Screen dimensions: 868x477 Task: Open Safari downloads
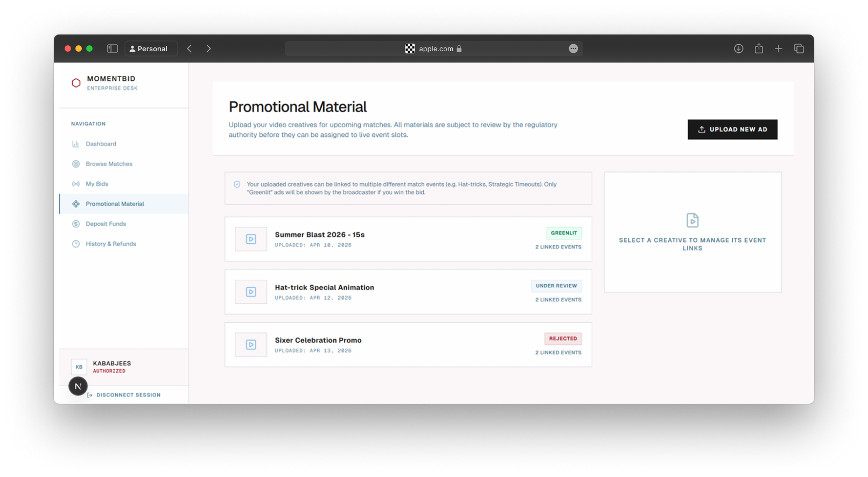[739, 49]
